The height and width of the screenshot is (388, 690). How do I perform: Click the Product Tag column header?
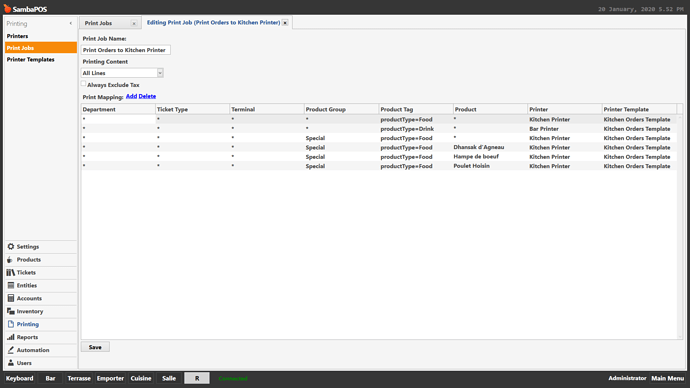click(x=416, y=109)
